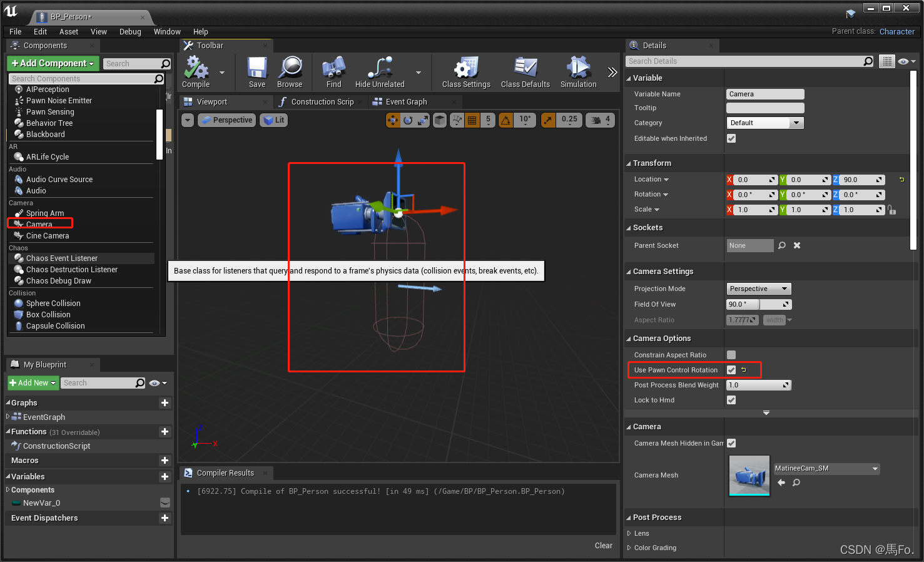Click the Add Component button
The width and height of the screenshot is (924, 562).
[x=53, y=63]
